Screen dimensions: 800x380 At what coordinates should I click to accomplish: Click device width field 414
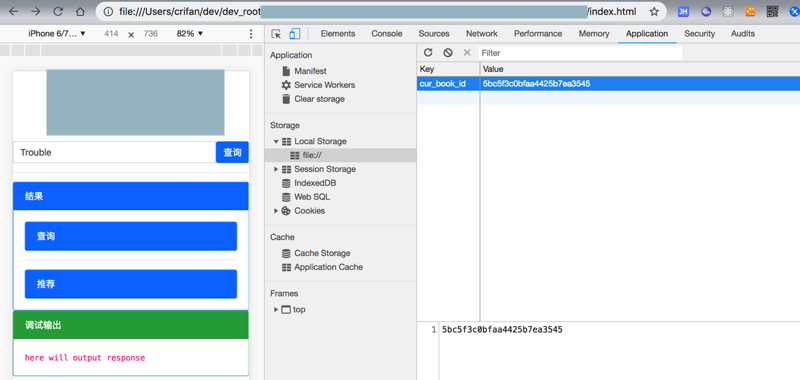click(x=111, y=34)
